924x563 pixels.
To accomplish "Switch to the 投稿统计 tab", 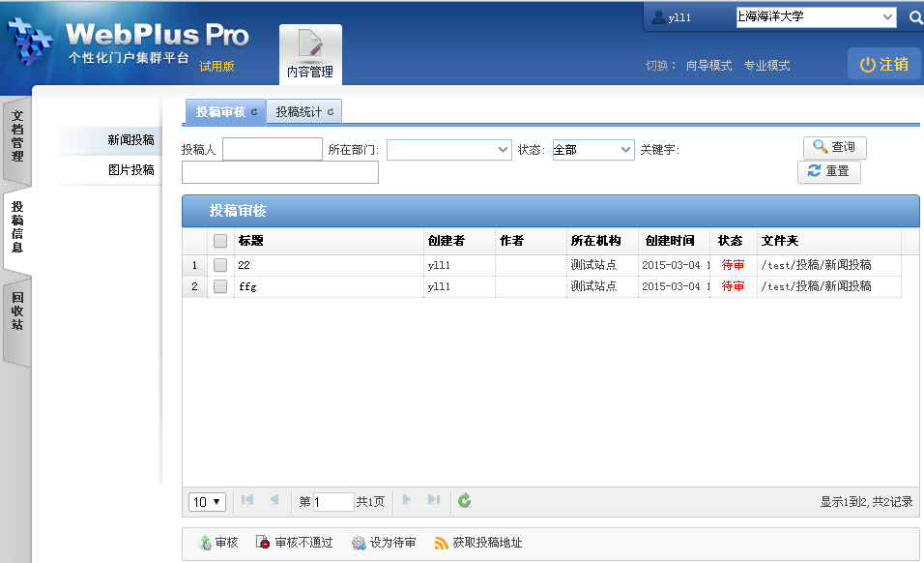I will click(x=303, y=112).
